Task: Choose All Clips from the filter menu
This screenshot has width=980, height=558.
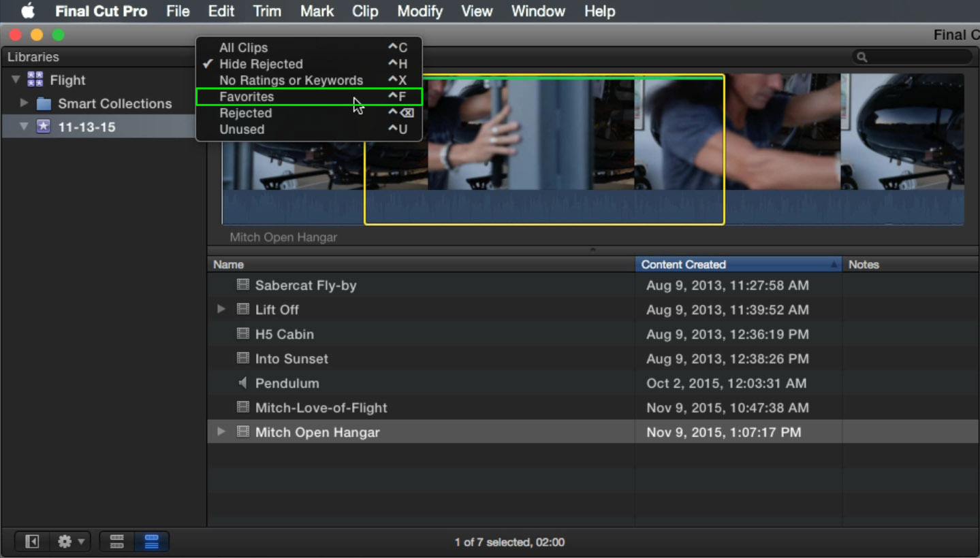Action: pyautogui.click(x=309, y=48)
